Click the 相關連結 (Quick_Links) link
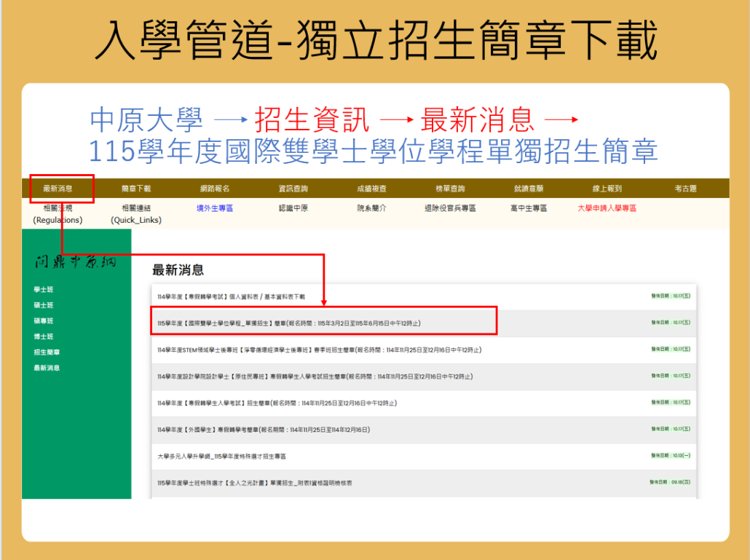750x560 pixels. tap(136, 214)
